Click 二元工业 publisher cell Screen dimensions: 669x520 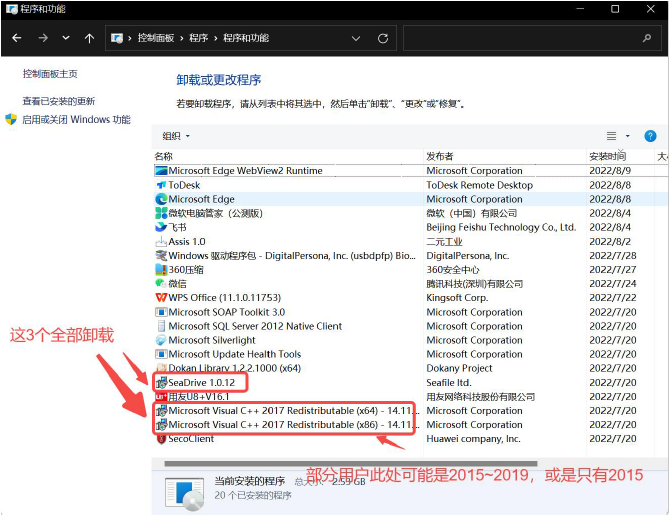tap(444, 242)
